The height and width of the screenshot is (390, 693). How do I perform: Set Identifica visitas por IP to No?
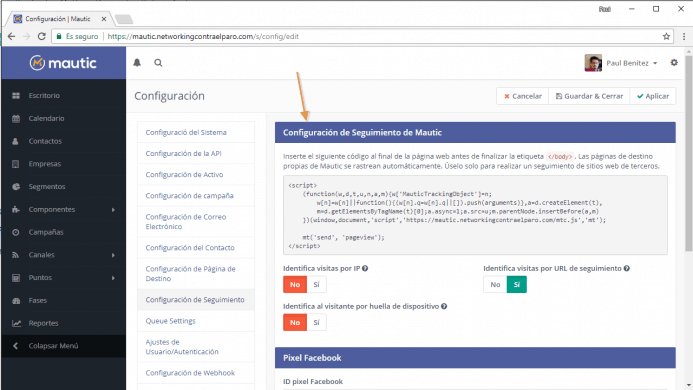point(295,285)
